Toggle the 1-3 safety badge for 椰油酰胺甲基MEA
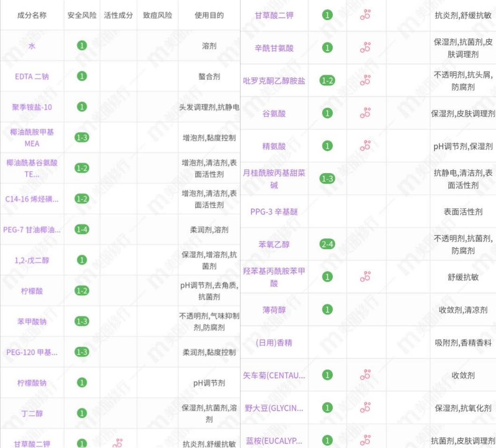Screen dimensions: 496x448 pyautogui.click(x=81, y=137)
